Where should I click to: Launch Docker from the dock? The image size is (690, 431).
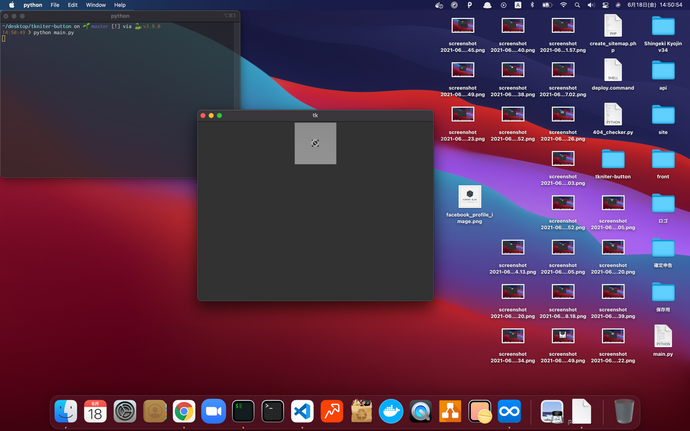click(x=391, y=411)
